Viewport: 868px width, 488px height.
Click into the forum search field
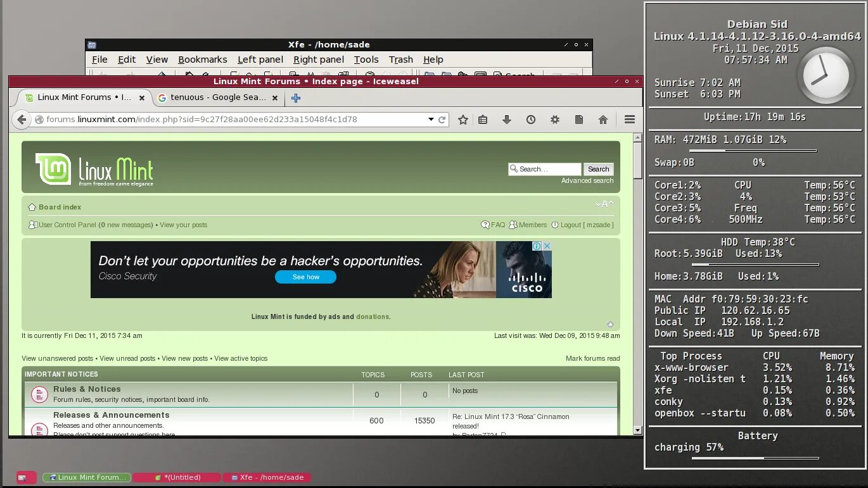click(544, 169)
